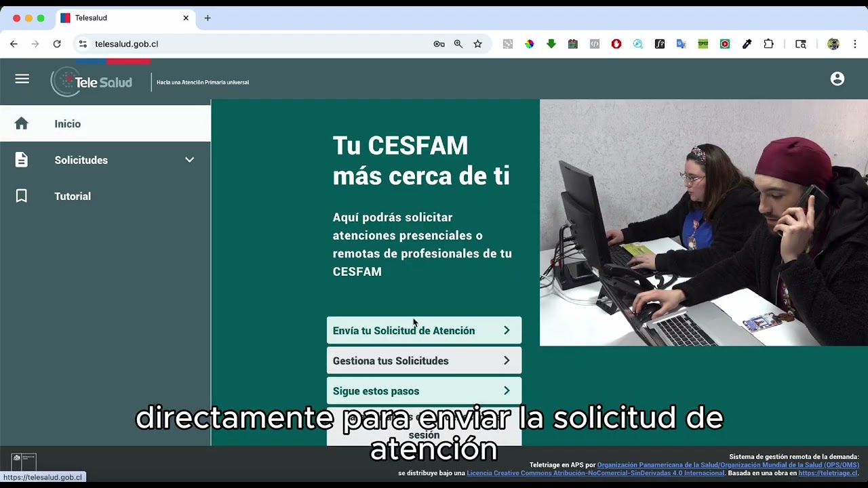
Task: Click the TeleSalud logo
Action: 92,82
